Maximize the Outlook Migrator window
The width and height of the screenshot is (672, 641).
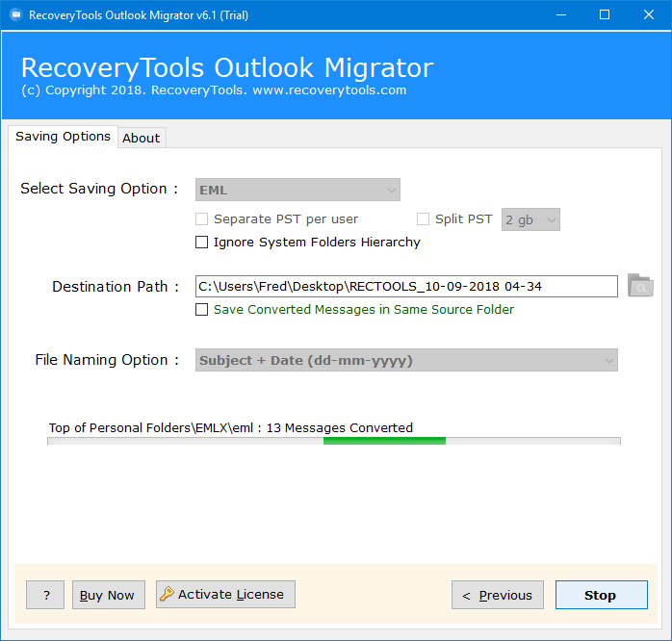605,15
